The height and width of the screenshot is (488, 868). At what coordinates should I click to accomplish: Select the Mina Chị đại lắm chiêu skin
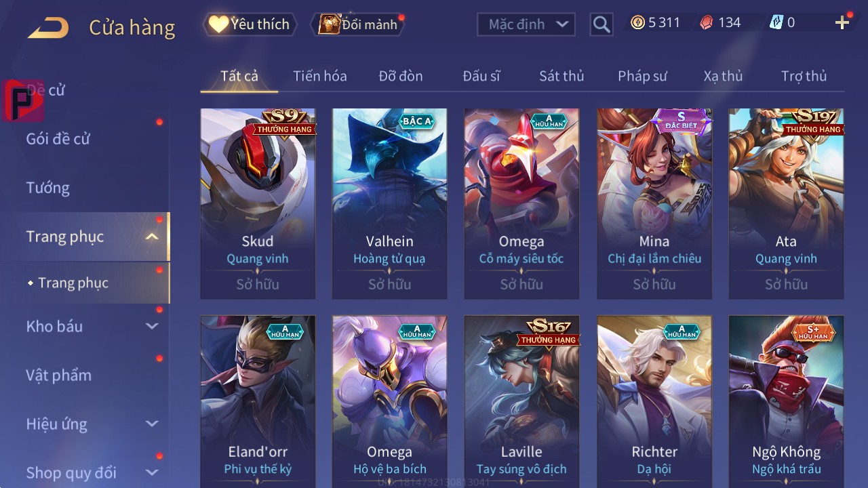(x=654, y=203)
